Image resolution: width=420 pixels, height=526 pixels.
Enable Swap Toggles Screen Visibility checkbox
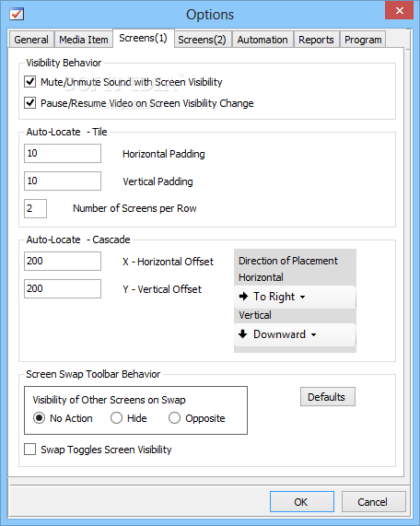tap(30, 450)
